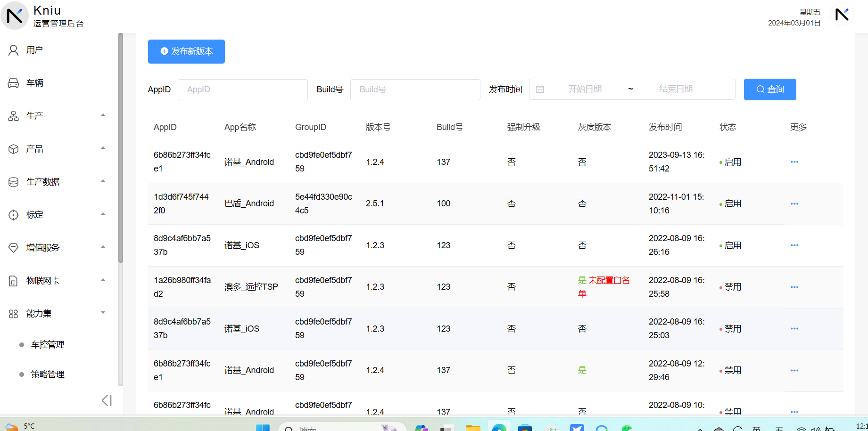
Task: Expand the 生产数据 menu arrow
Action: (x=103, y=181)
